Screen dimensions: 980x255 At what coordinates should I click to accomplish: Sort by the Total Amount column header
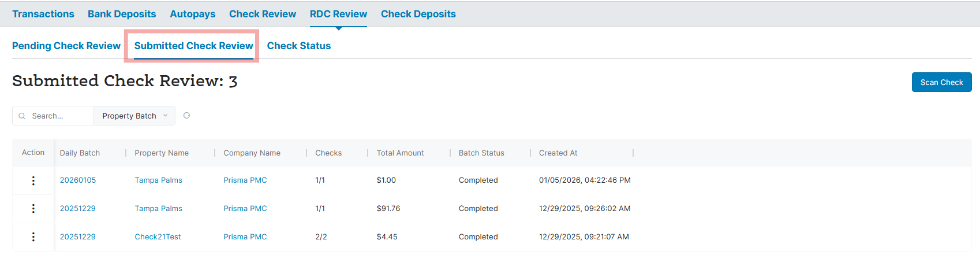click(400, 153)
